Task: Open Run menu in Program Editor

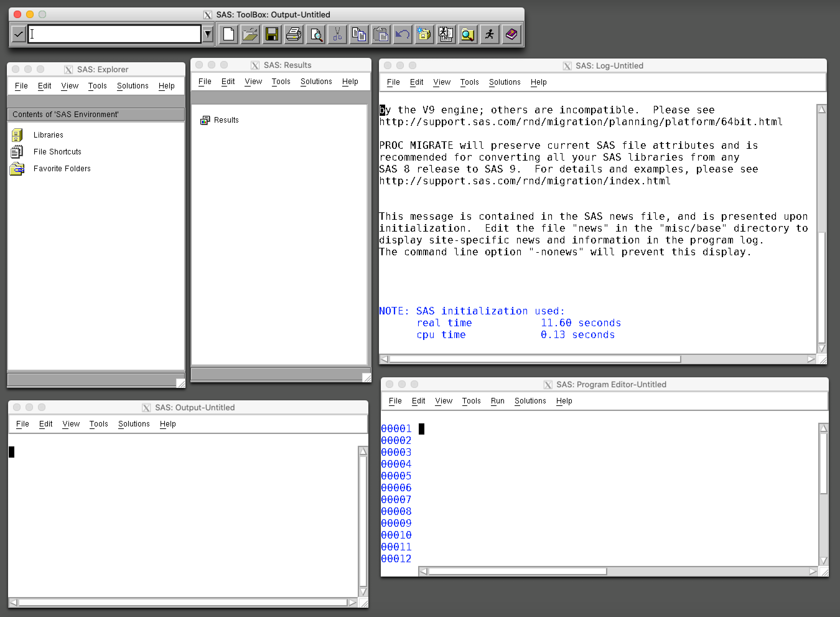Action: coord(497,401)
